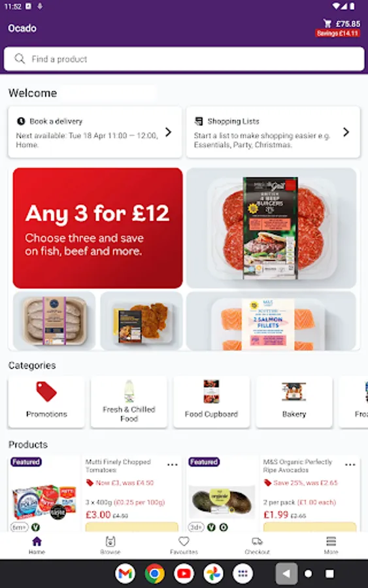Viewport: 368px width, 588px height.
Task: Open the Browse tab
Action: [110, 546]
